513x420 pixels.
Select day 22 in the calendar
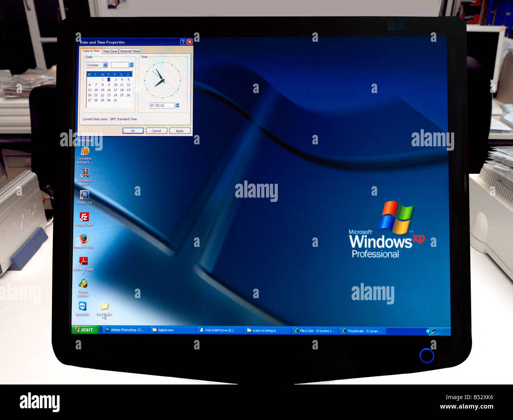click(103, 95)
